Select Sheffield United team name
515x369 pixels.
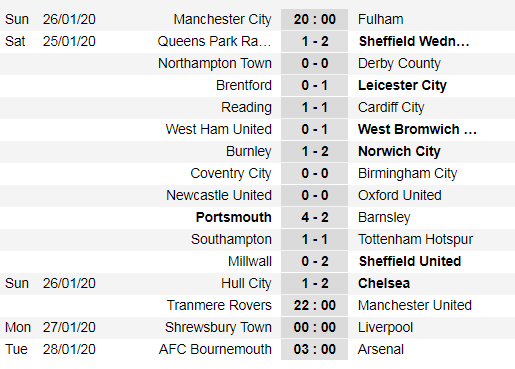pyautogui.click(x=410, y=261)
